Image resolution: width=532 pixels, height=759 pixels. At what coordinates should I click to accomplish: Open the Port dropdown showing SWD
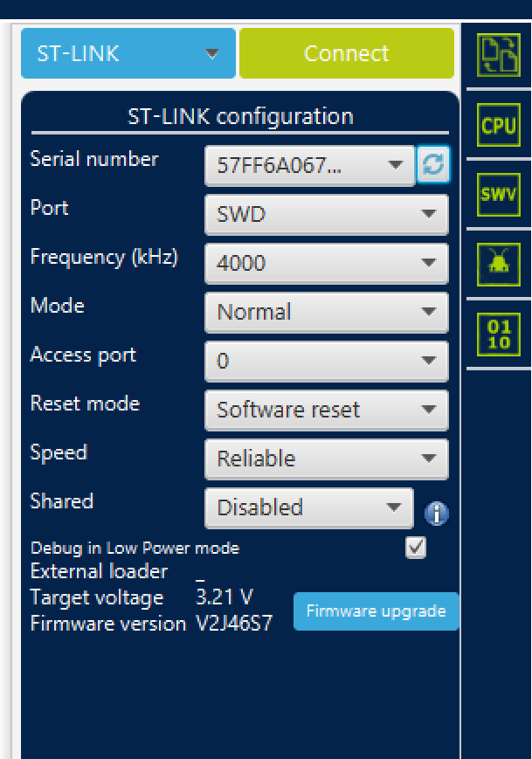point(326,214)
